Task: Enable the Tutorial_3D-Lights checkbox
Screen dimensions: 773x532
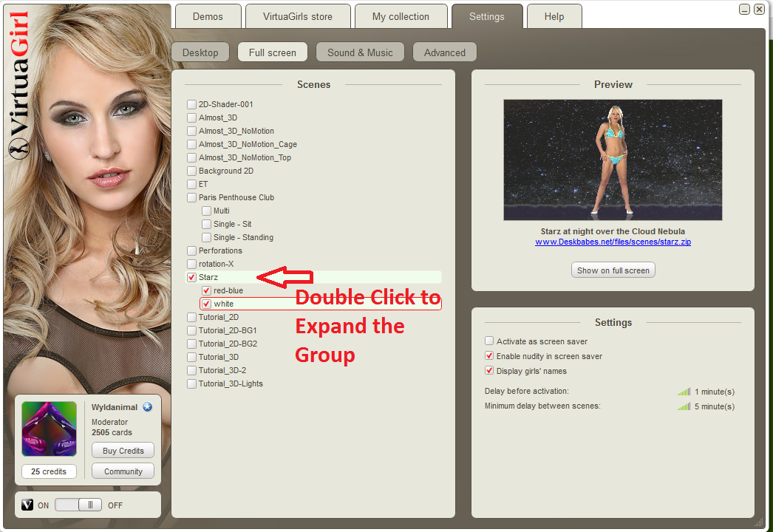Action: pyautogui.click(x=191, y=384)
